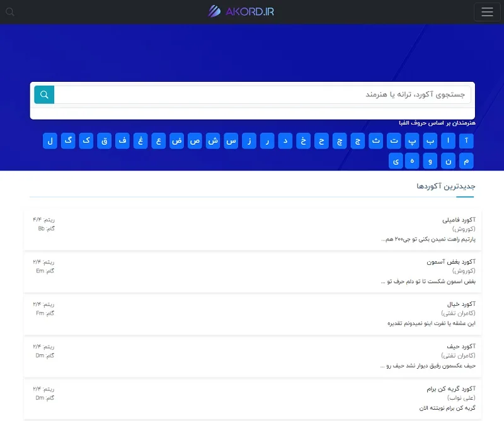Click the magnifier icon in the header
The height and width of the screenshot is (421, 504).
click(x=10, y=12)
